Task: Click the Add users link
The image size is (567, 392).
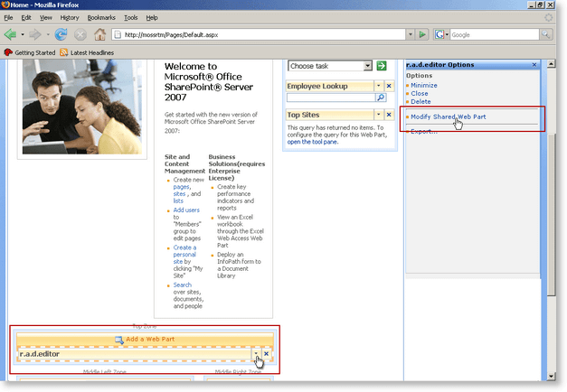Action: click(x=186, y=210)
